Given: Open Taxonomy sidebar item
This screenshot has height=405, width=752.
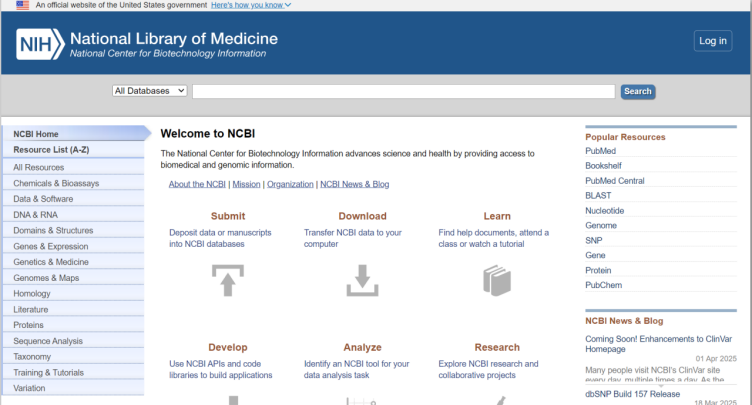Looking at the screenshot, I should coord(73,357).
